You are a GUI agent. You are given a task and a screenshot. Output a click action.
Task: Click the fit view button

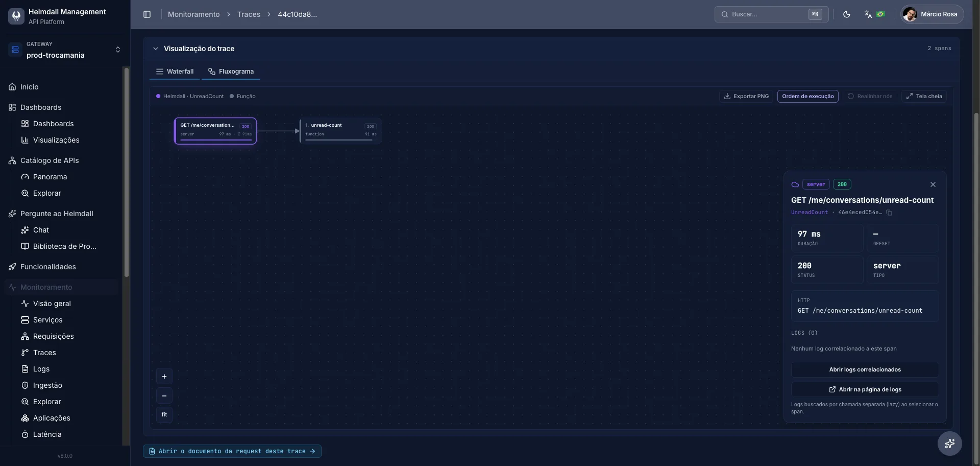pos(164,414)
